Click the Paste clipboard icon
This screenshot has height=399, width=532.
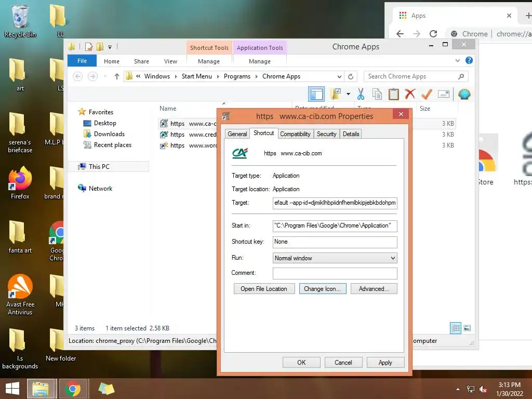(394, 94)
